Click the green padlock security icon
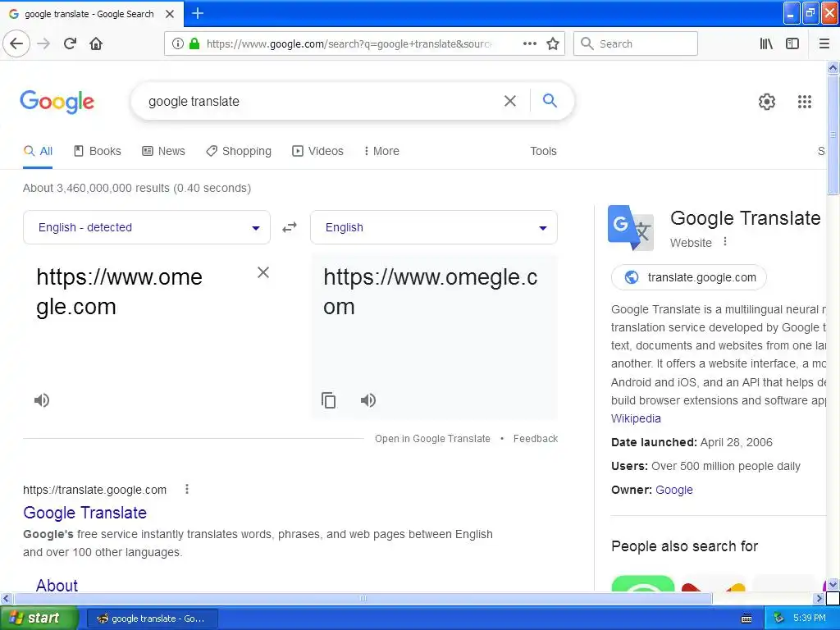The height and width of the screenshot is (630, 840). [x=194, y=43]
